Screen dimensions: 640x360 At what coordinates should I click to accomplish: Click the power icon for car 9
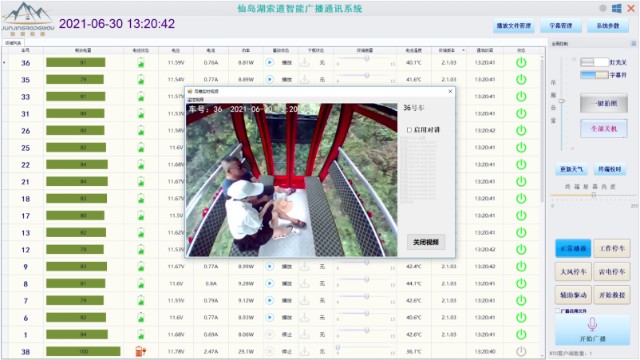pyautogui.click(x=521, y=266)
